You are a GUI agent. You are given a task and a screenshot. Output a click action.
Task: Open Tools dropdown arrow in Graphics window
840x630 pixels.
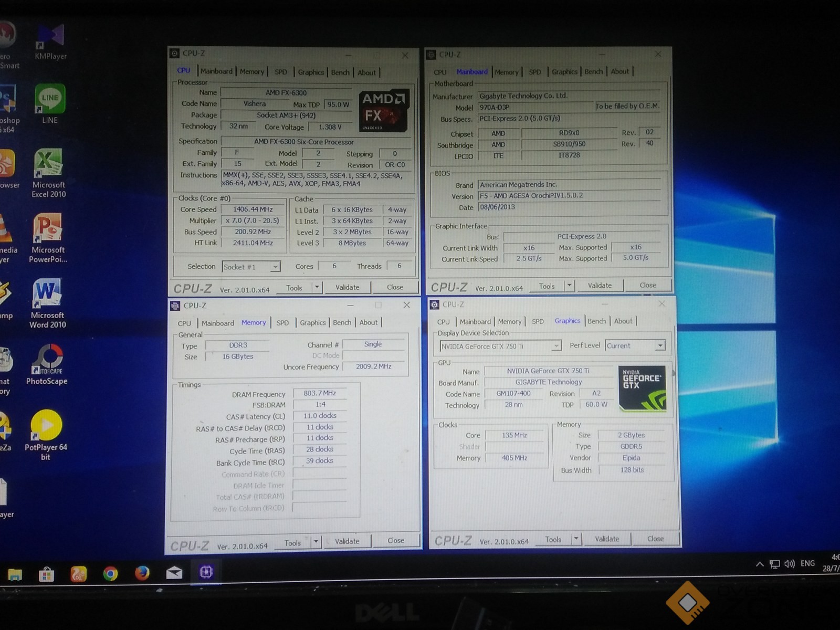point(576,539)
